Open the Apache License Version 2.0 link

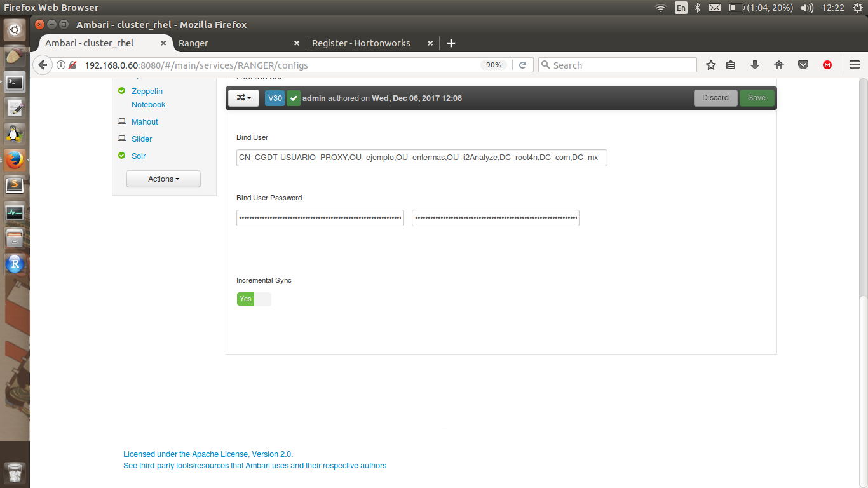(208, 454)
